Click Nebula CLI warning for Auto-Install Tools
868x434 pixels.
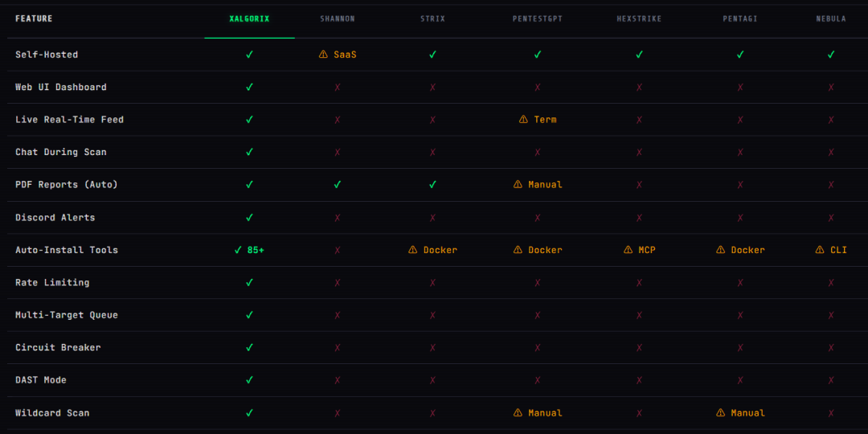click(x=831, y=250)
